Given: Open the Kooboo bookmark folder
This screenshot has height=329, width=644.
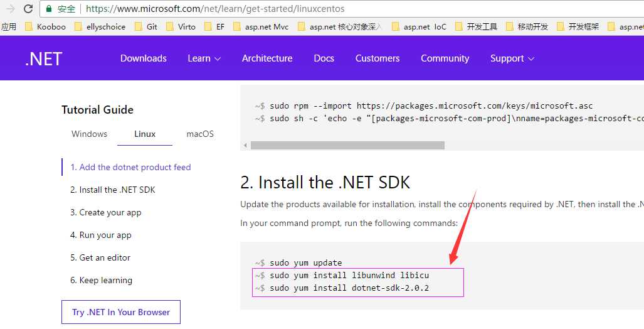Looking at the screenshot, I should pyautogui.click(x=45, y=27).
